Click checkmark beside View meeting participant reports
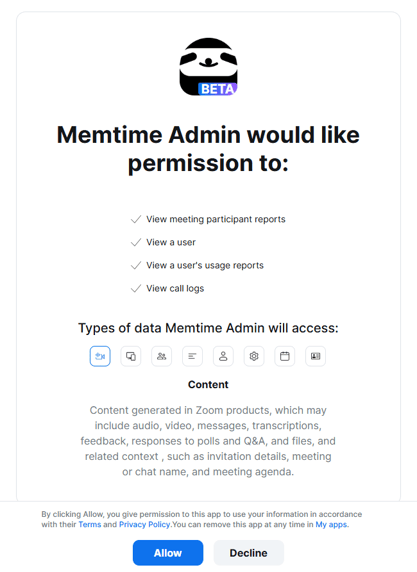Viewport: 417px width, 572px height. pyautogui.click(x=136, y=219)
